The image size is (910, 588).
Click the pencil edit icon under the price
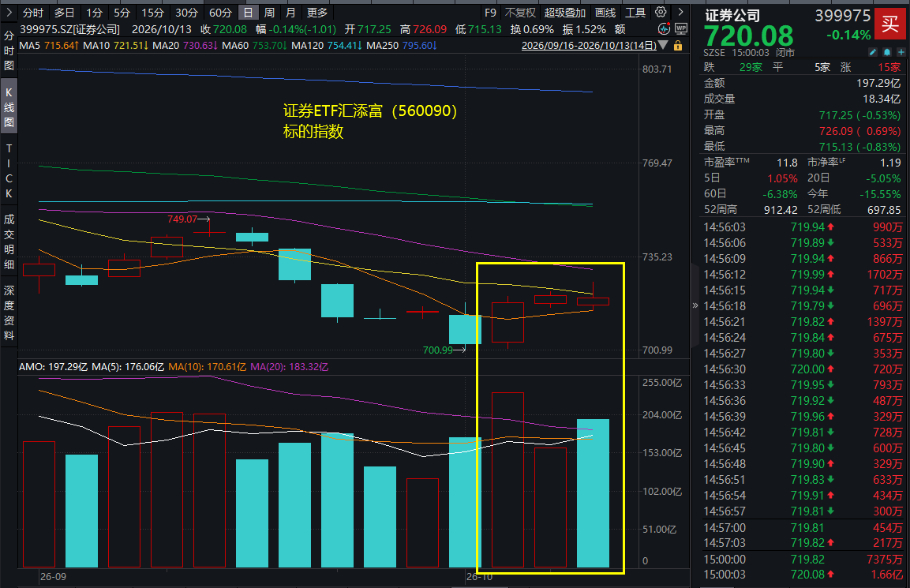click(873, 52)
